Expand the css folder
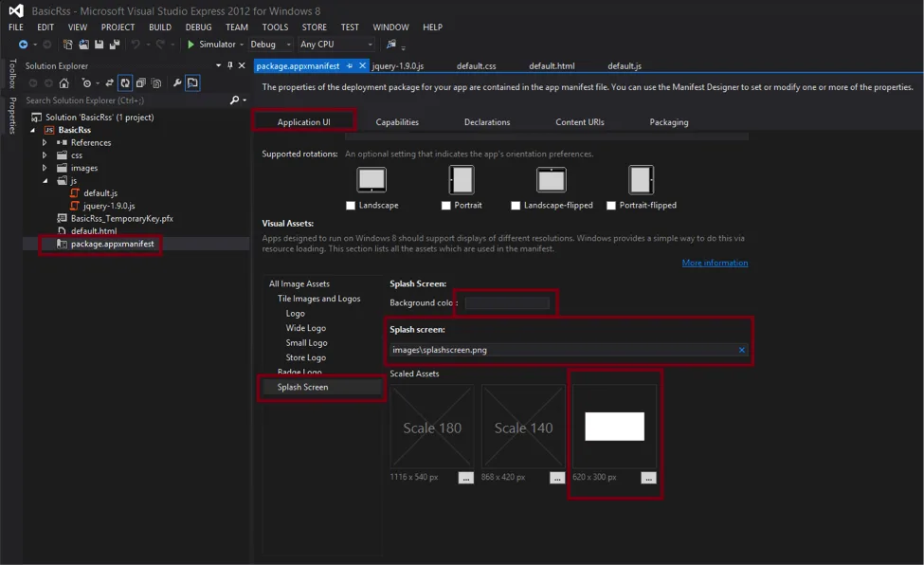 [45, 155]
